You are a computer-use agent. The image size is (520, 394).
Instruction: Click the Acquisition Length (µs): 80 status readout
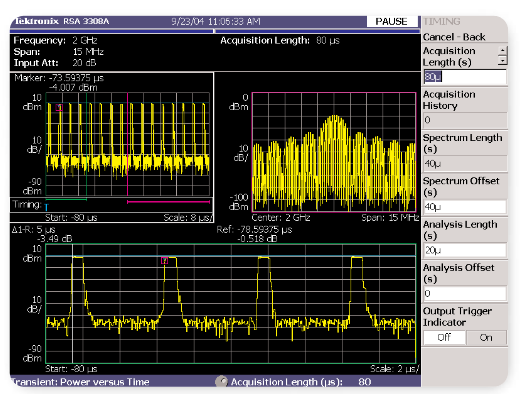click(301, 382)
